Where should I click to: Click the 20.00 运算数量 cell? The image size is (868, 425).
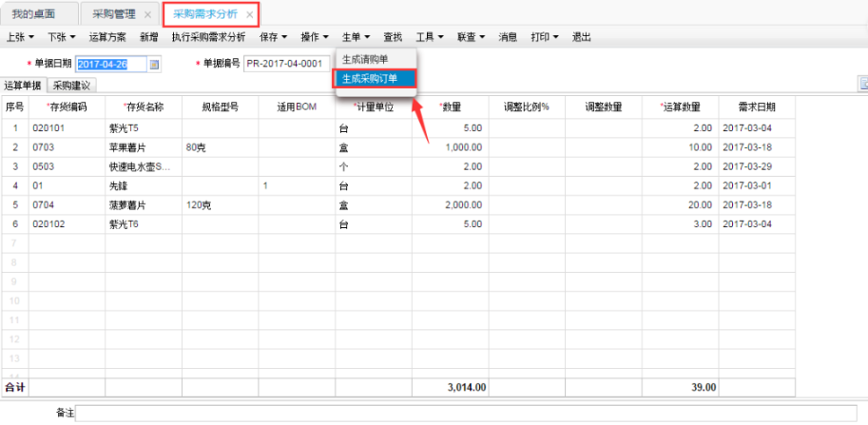(x=681, y=205)
